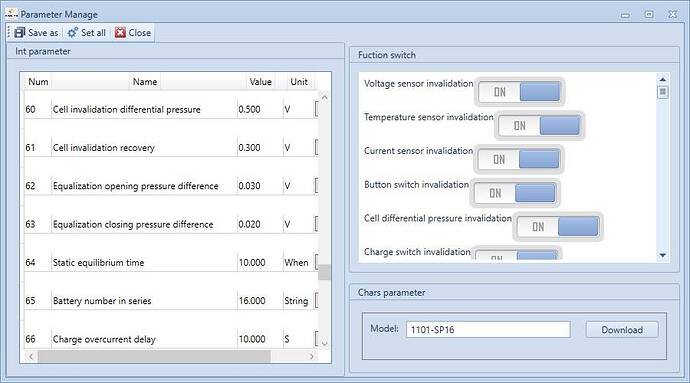
Task: Select the Charge overcurrent delay row
Action: [171, 339]
